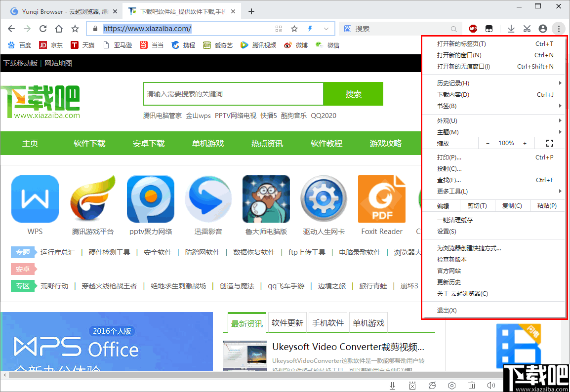The width and height of the screenshot is (570, 392).
Task: Click the screenshot scissors icon in toolbar
Action: coord(527,28)
